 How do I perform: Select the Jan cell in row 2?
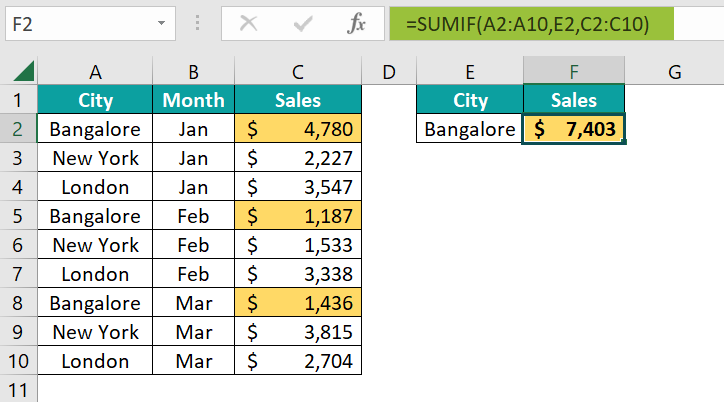tap(193, 129)
